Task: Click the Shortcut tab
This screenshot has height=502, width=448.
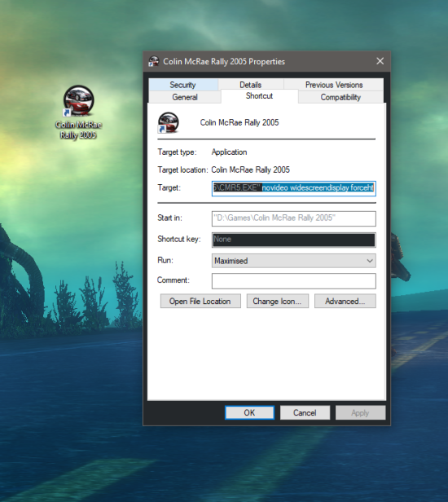Action: point(259,96)
